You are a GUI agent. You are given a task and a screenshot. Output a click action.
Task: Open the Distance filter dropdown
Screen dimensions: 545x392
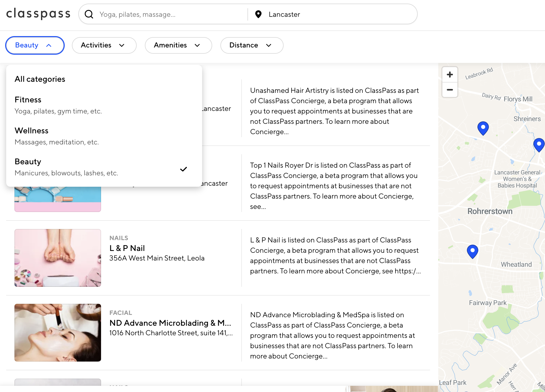pos(252,45)
